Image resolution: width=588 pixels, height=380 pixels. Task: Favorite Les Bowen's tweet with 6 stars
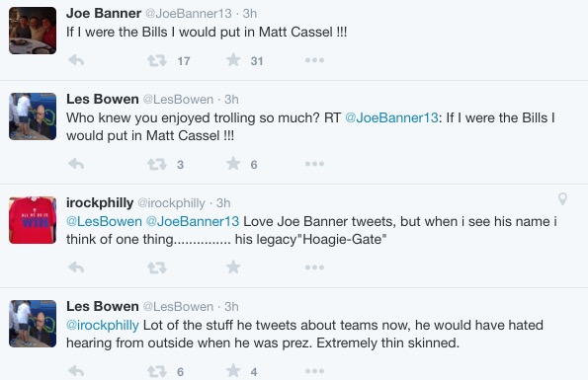(x=233, y=164)
